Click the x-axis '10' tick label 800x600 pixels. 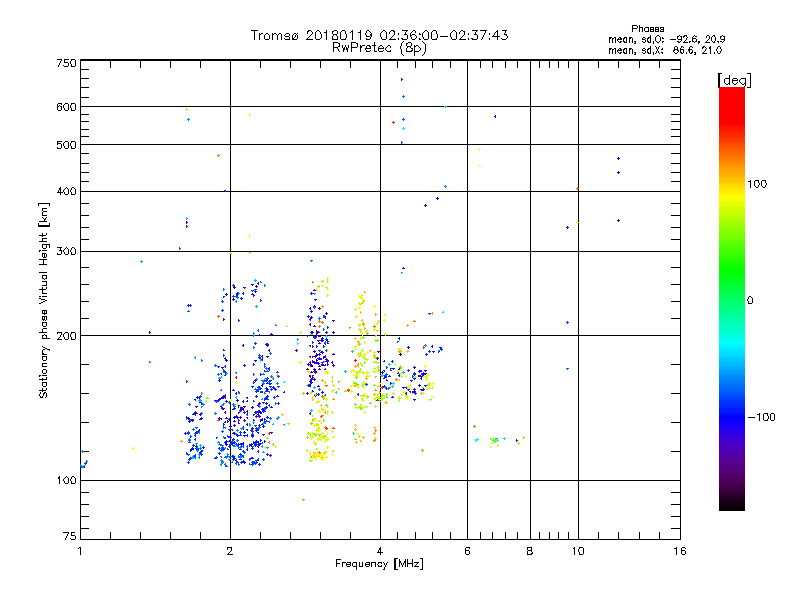[578, 551]
